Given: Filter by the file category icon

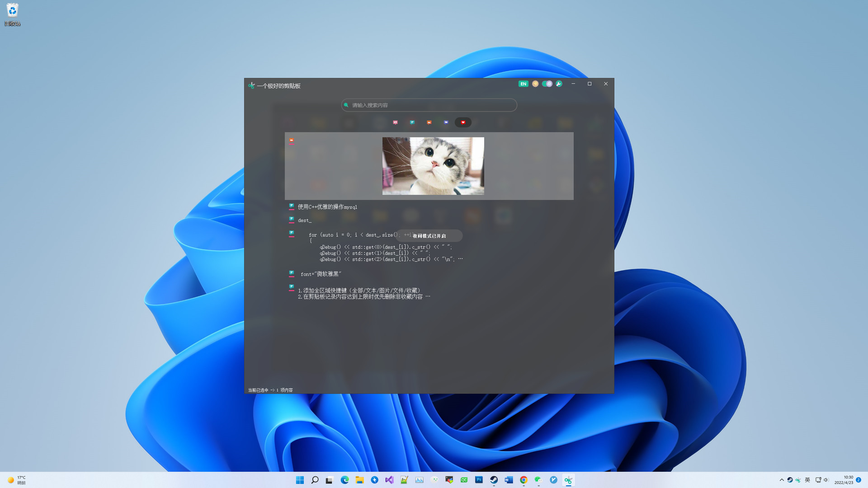Looking at the screenshot, I should [446, 122].
